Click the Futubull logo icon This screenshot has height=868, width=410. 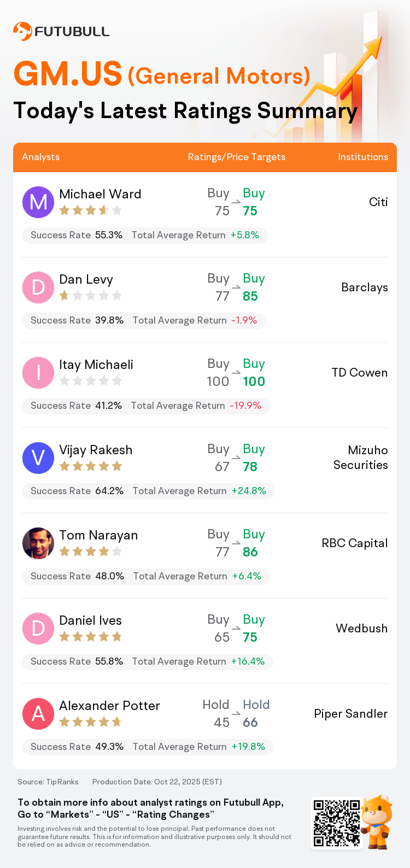tap(22, 31)
